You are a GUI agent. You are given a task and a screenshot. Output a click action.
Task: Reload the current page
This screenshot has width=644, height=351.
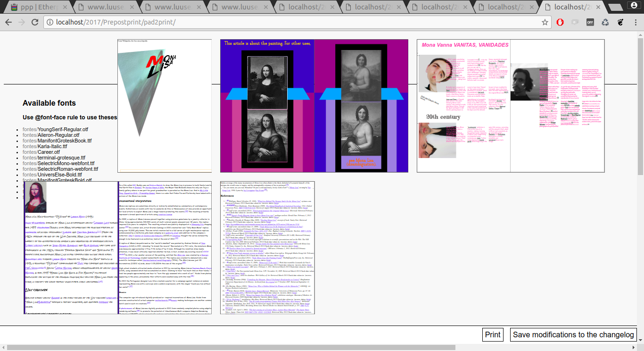pos(34,22)
